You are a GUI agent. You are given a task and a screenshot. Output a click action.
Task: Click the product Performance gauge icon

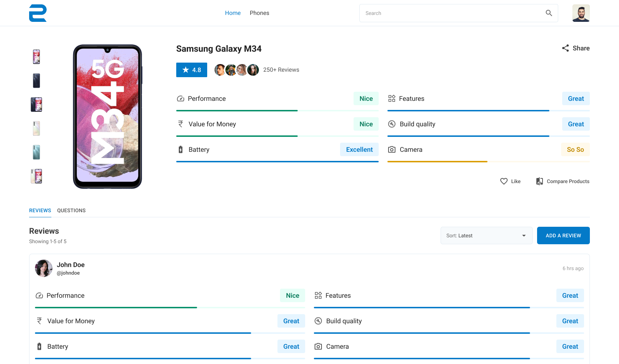[181, 99]
